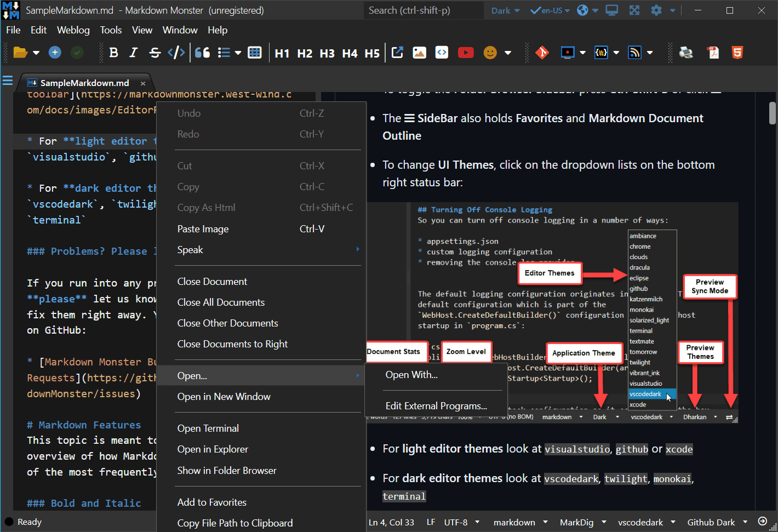Insert a block quote from the toolbar
Viewport: 778px width, 532px height.
click(202, 53)
